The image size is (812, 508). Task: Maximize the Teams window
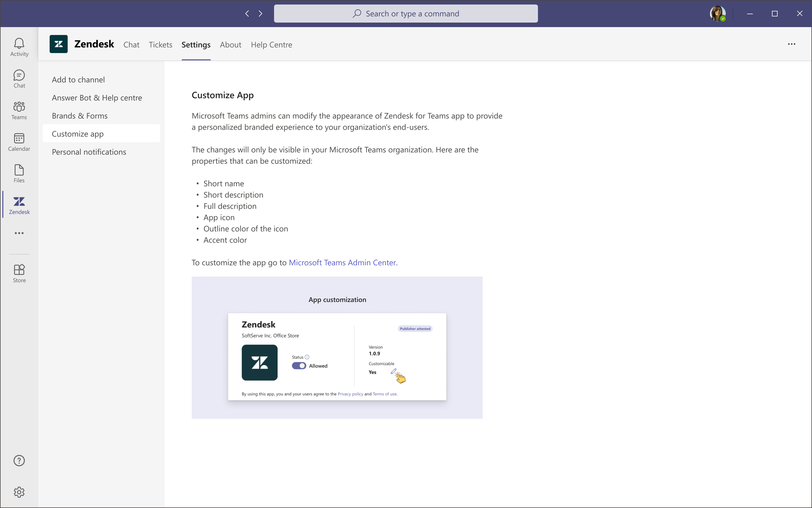(x=775, y=14)
